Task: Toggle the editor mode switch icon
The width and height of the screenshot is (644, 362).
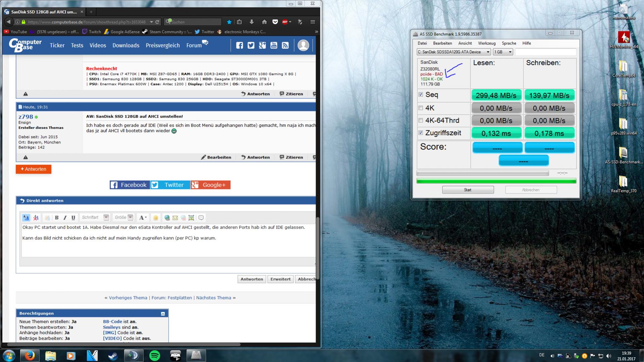Action: (x=26, y=218)
